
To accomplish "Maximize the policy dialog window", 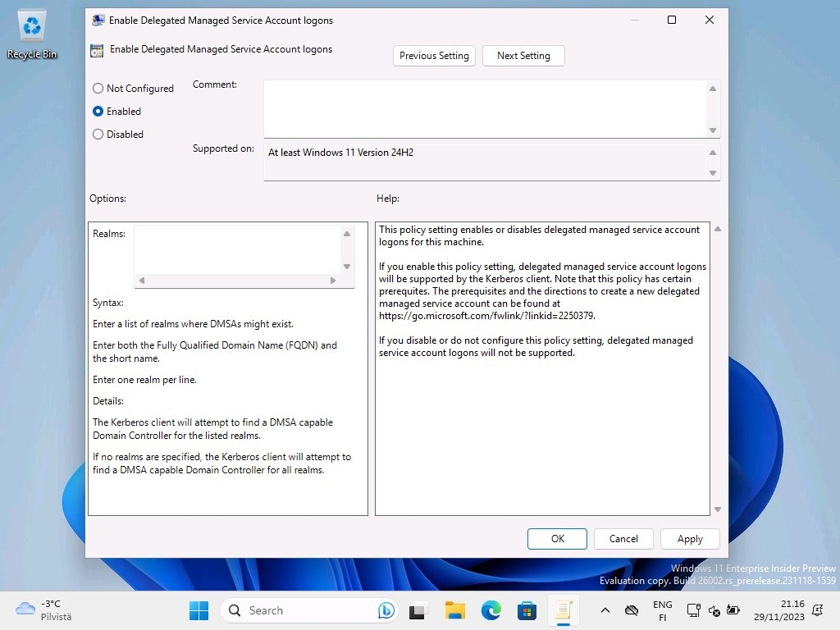I will tap(672, 20).
